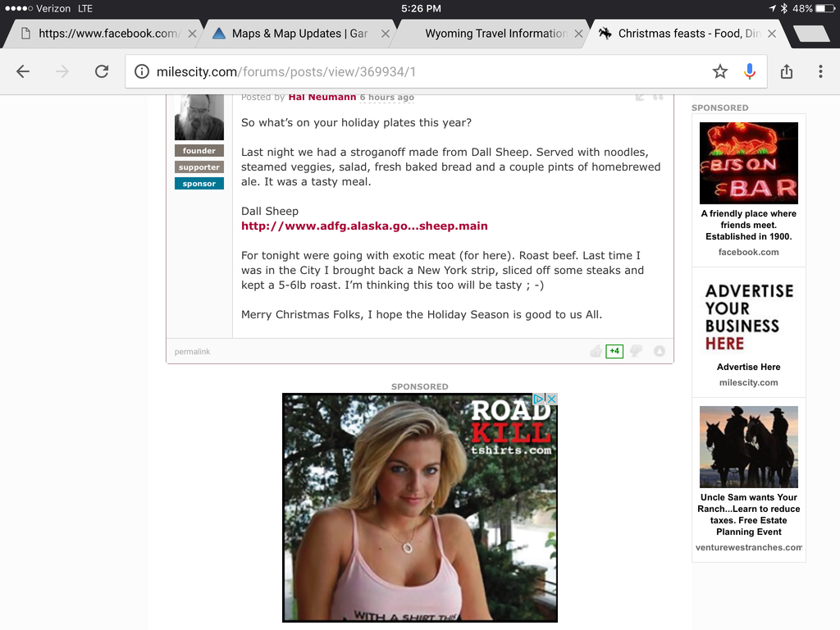
Task: Click the sponsor badge
Action: click(199, 183)
